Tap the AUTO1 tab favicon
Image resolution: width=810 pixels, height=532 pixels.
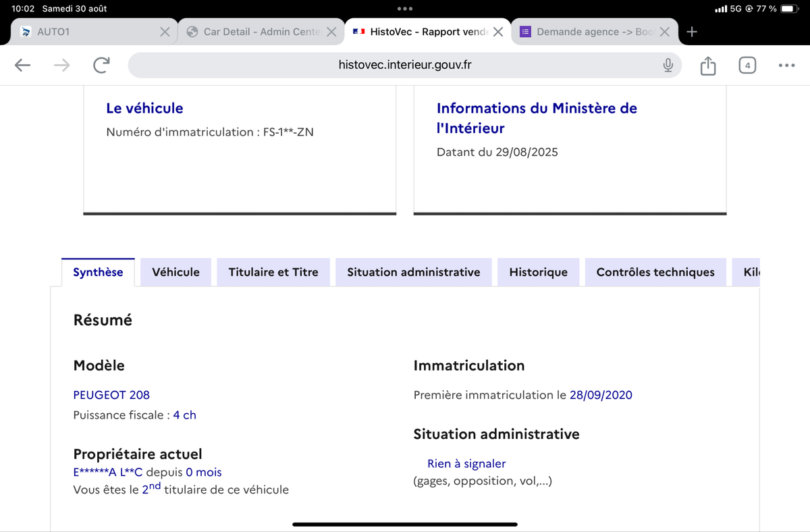pos(26,32)
